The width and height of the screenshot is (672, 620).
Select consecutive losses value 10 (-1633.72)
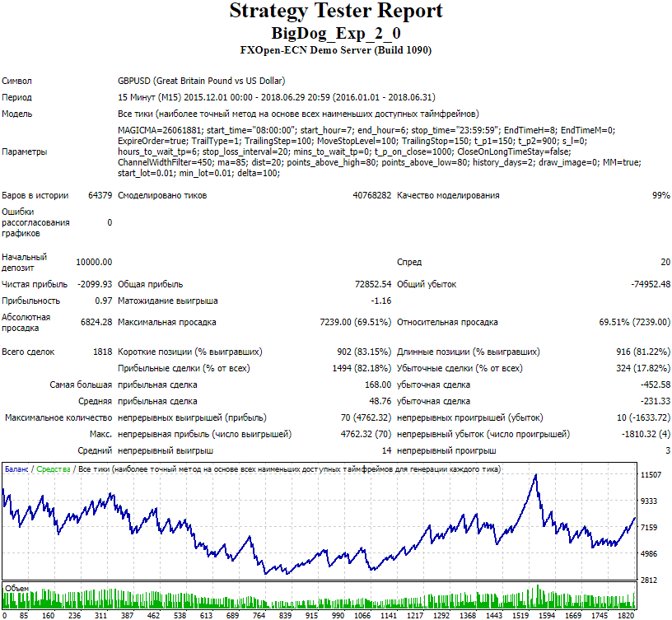643,417
